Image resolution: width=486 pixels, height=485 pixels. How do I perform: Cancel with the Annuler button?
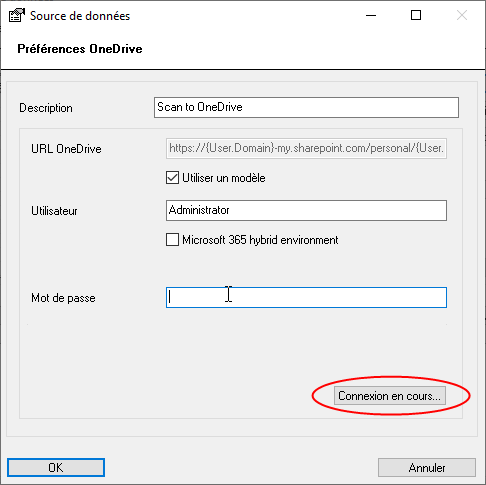click(x=427, y=468)
